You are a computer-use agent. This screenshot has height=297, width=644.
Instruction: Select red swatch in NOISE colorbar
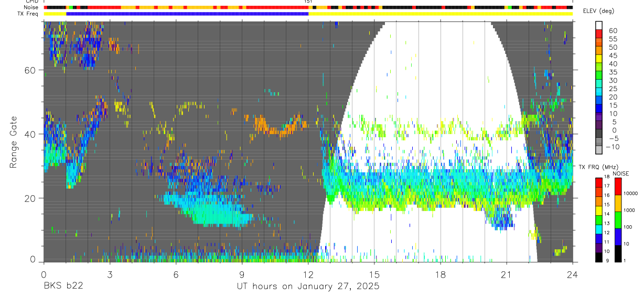tap(618, 186)
